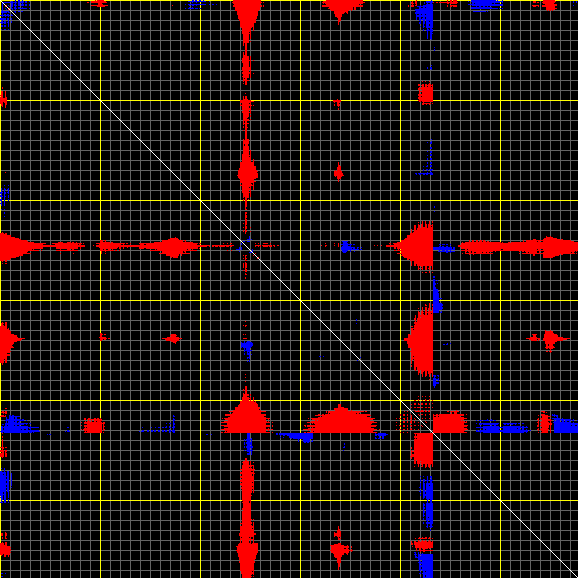
Task: Select the red rectangle directly below the diagonal crossing
Action: click(x=422, y=449)
